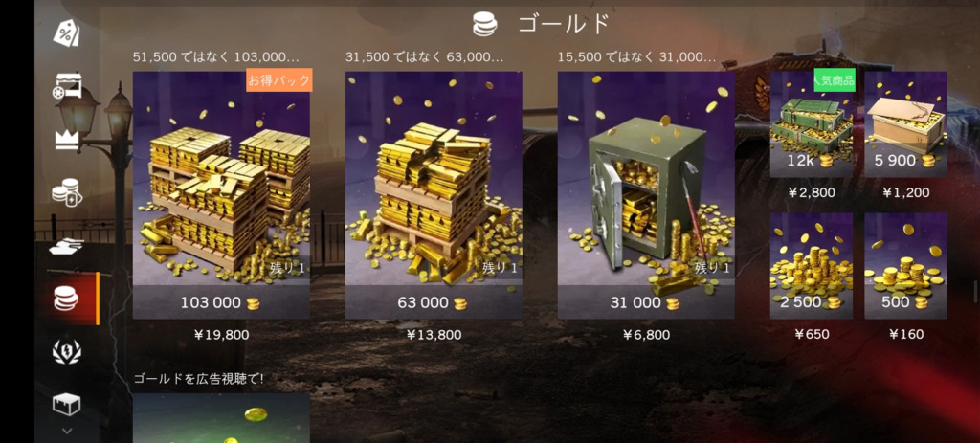This screenshot has height=443, width=980.
Task: Select the highlighted gold coins sidebar tab
Action: coord(66,298)
